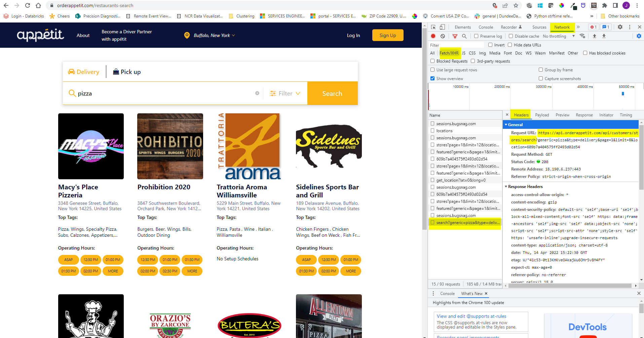Enable the Disable cache checkbox
The height and width of the screenshot is (338, 644).
511,36
